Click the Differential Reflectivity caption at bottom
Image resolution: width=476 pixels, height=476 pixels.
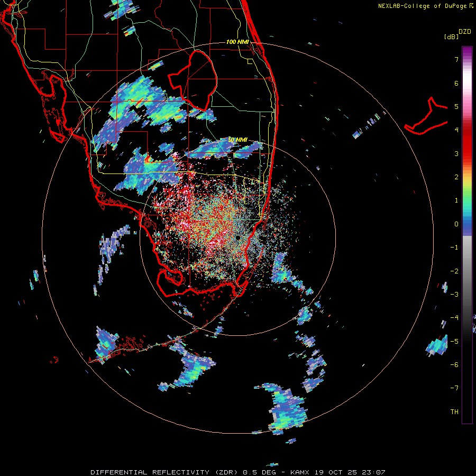237,472
